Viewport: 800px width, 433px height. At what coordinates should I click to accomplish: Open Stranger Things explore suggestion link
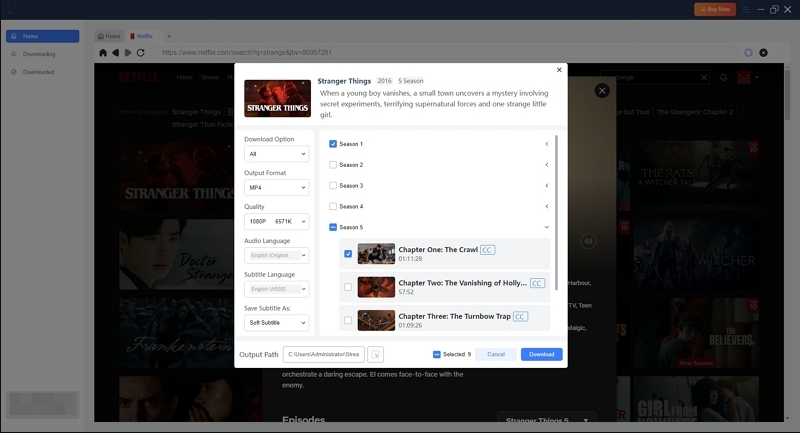coord(196,112)
